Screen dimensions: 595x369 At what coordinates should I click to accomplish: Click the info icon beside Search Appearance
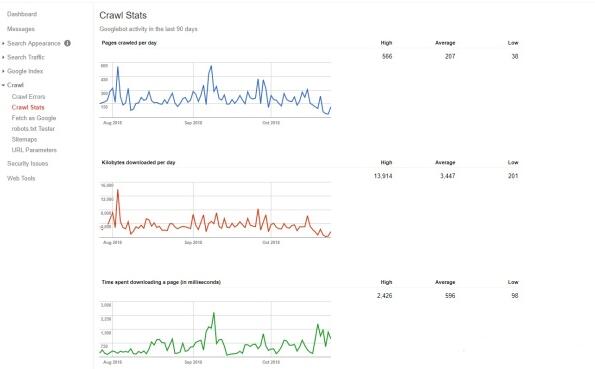(68, 43)
